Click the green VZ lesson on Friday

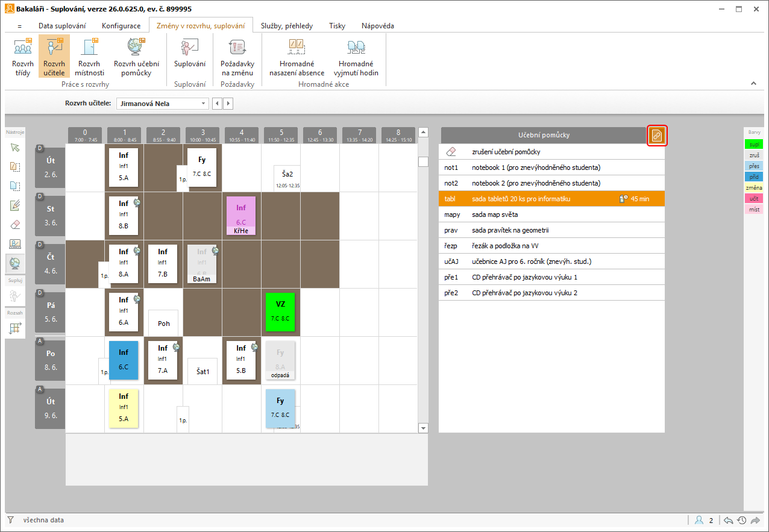point(280,311)
